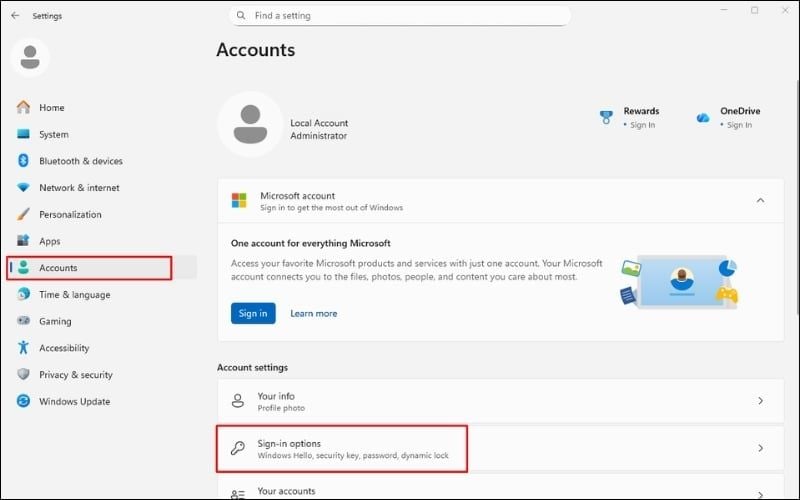Click chevron on Sign-in options row
This screenshot has width=800, height=500.
[x=760, y=448]
